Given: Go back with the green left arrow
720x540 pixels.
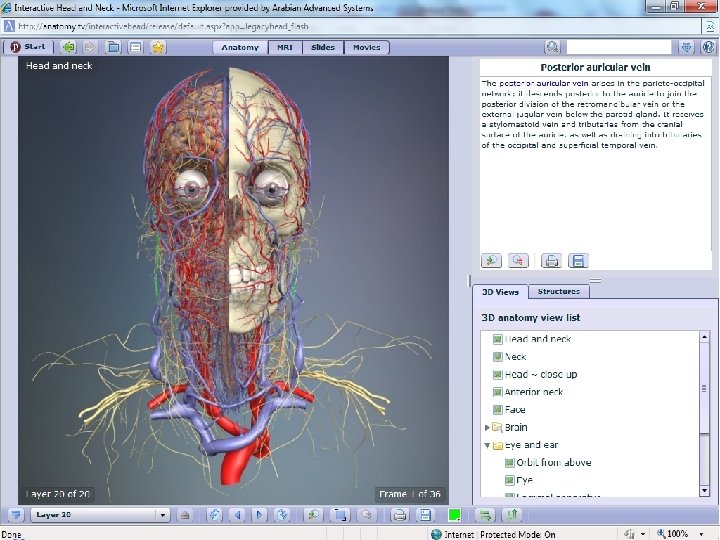Looking at the screenshot, I should point(69,47).
